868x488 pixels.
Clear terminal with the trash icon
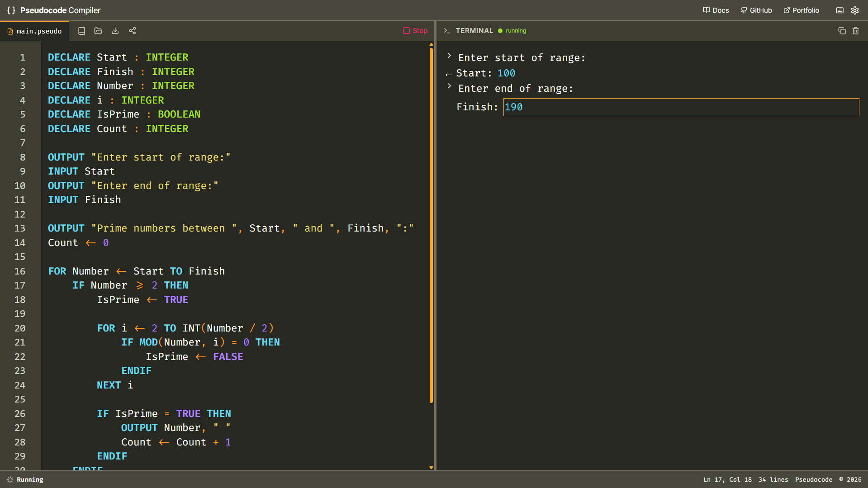[856, 31]
